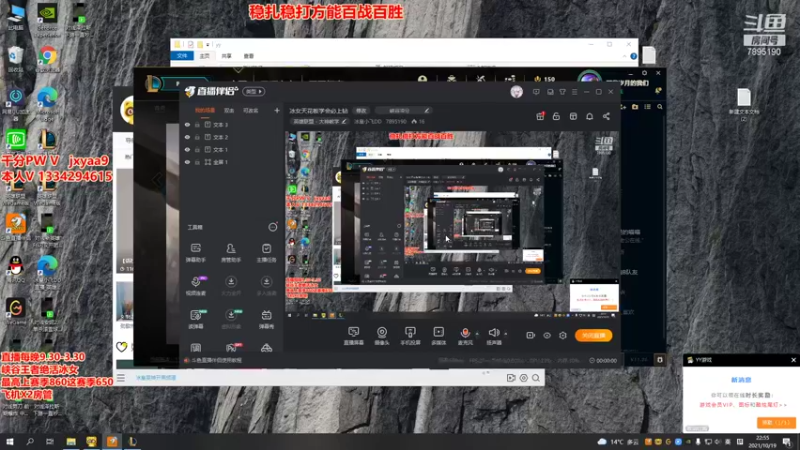Open the new text document on desktop
800x450 pixels.
pyautogui.click(x=744, y=105)
